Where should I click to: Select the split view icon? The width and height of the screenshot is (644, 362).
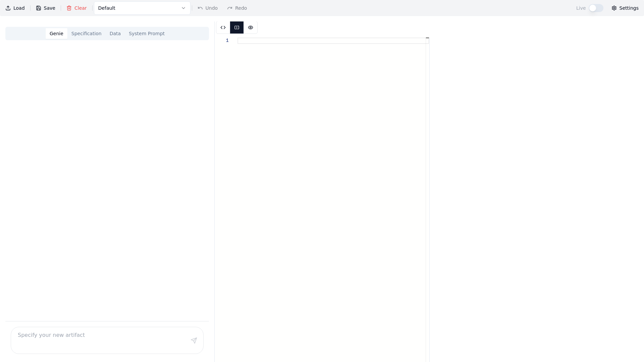click(237, 27)
